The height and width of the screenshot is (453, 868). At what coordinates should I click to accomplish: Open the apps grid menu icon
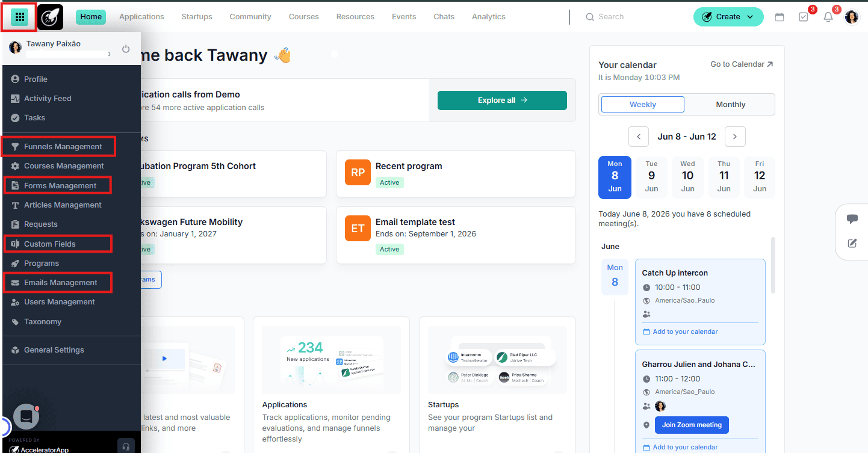[x=19, y=17]
